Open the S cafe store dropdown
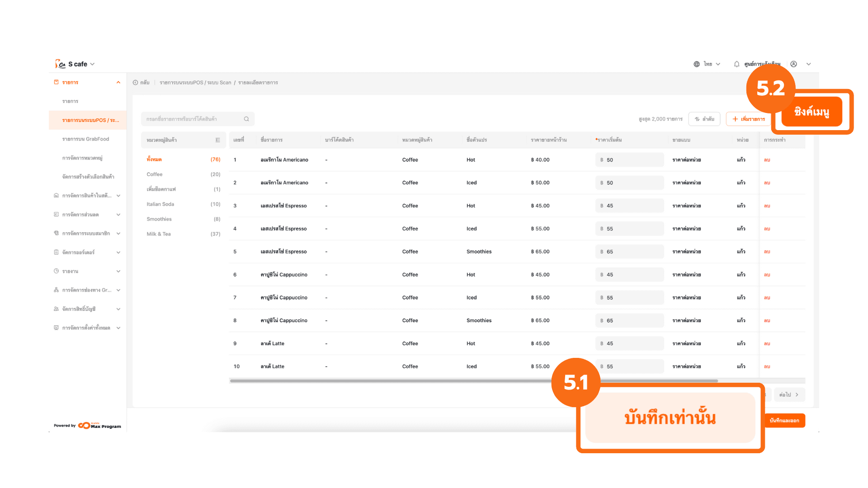Screen dimensions: 868x488 coord(92,64)
